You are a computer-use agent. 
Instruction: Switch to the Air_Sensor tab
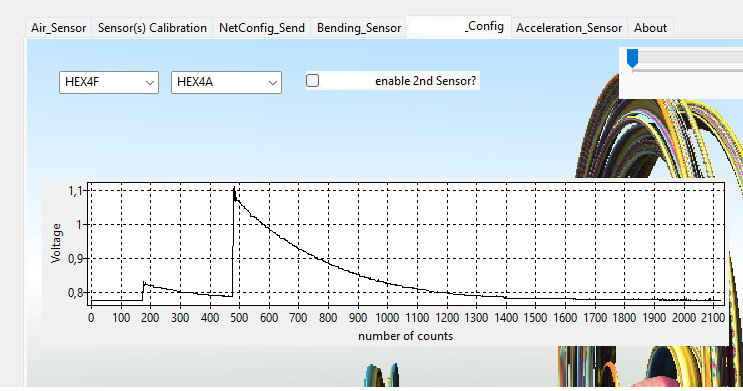pyautogui.click(x=58, y=28)
